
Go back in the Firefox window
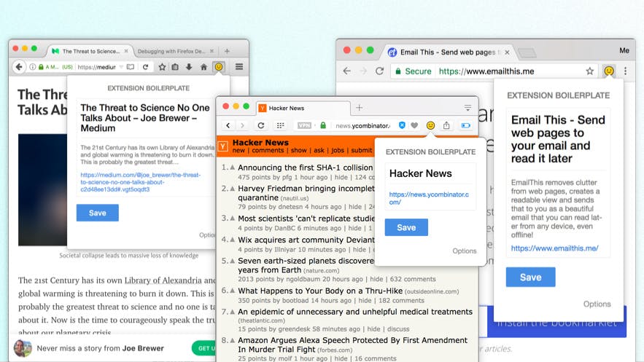[x=19, y=67]
